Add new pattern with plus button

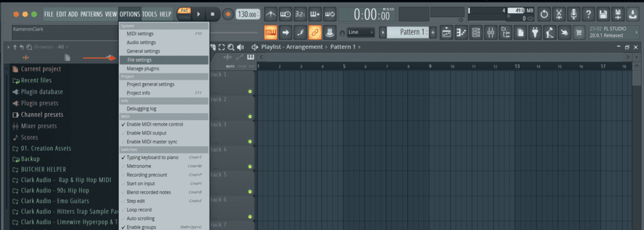(x=433, y=32)
